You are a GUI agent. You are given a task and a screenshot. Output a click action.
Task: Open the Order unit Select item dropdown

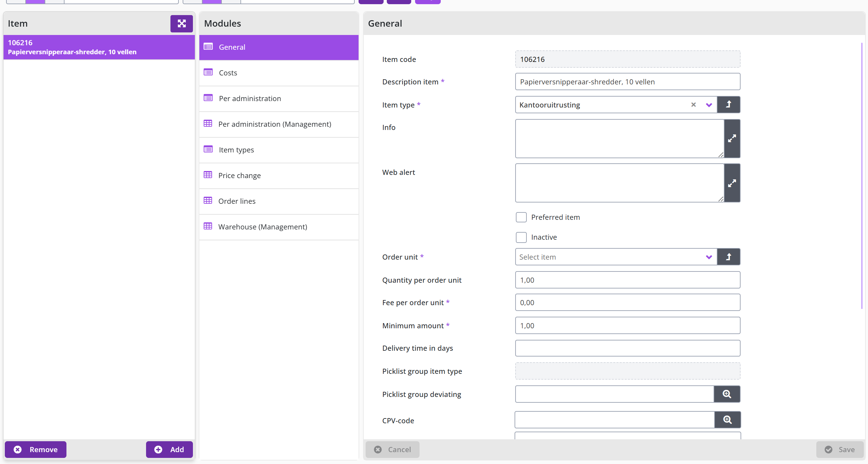tap(616, 257)
